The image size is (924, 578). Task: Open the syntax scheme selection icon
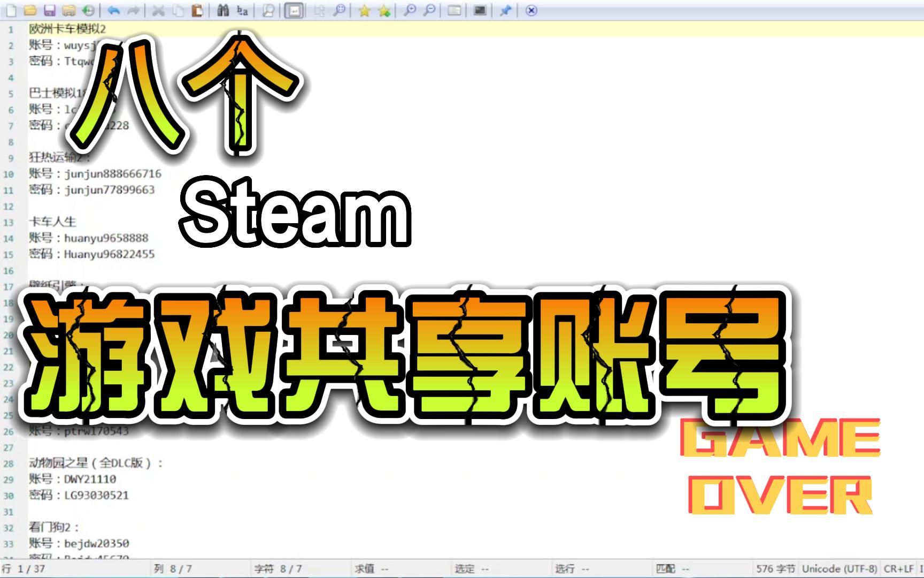click(x=454, y=10)
